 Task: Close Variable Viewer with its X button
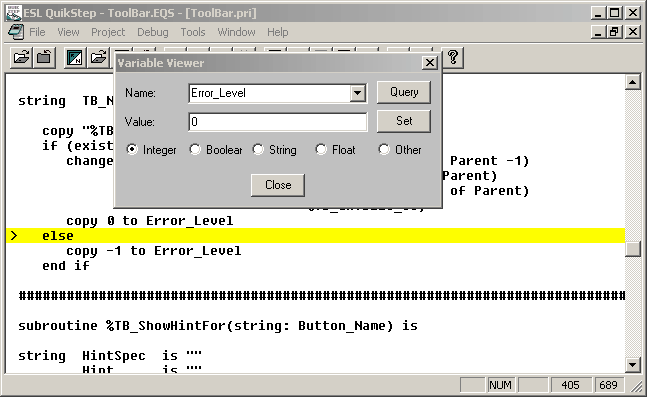click(430, 63)
